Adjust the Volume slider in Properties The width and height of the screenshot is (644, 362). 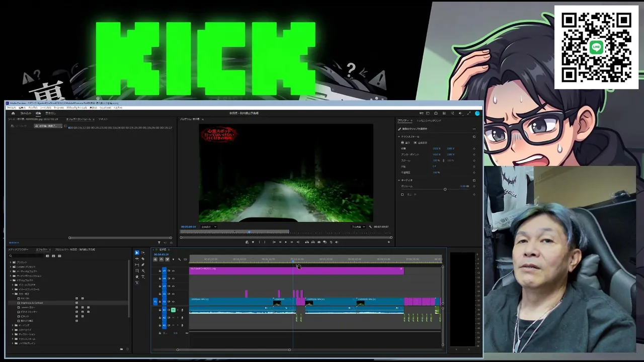pyautogui.click(x=445, y=189)
